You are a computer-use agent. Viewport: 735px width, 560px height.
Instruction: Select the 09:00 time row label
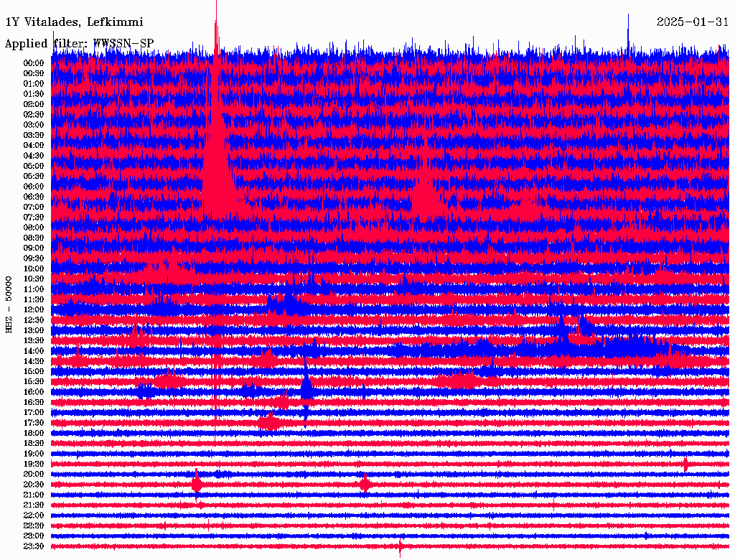click(34, 248)
